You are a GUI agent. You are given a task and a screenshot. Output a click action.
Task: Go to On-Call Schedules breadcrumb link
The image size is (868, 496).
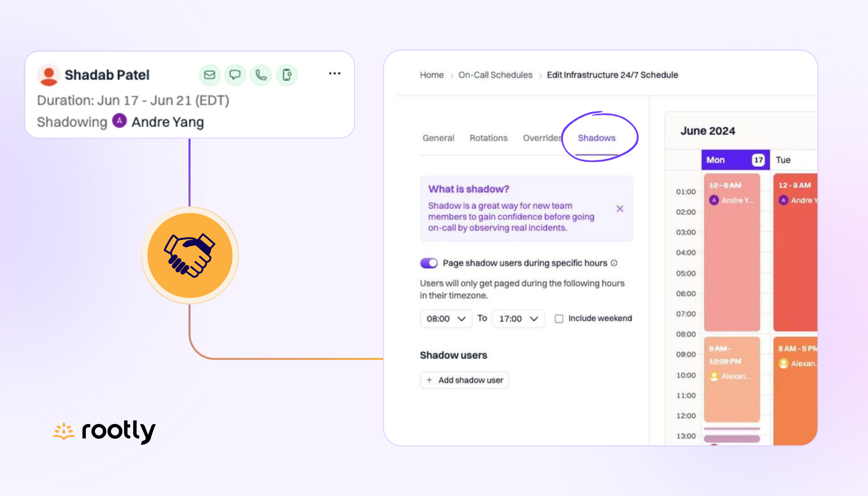pyautogui.click(x=495, y=75)
